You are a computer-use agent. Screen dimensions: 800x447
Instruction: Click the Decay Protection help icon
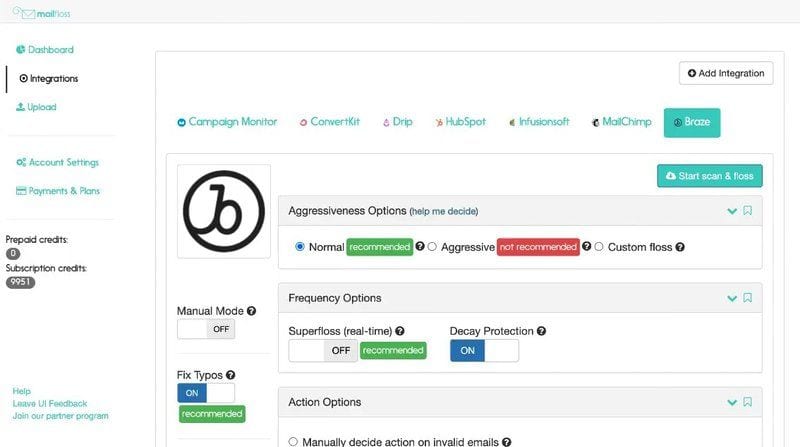pos(541,331)
